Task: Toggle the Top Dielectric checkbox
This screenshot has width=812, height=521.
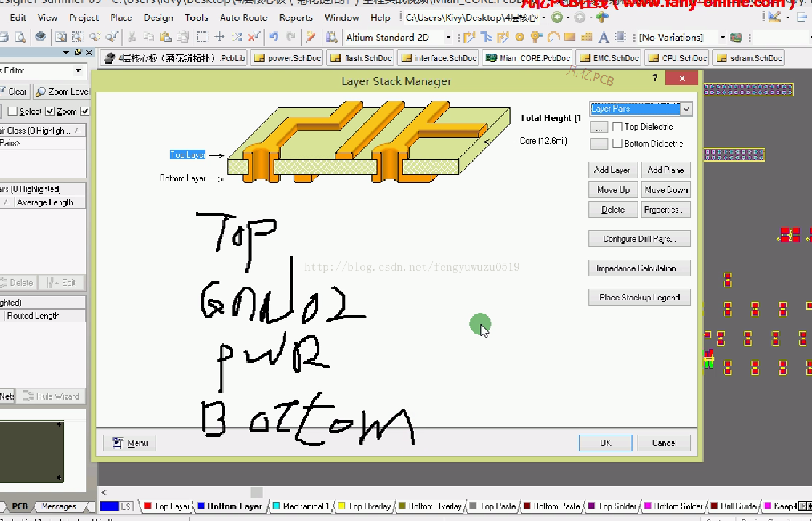Action: pyautogui.click(x=618, y=127)
